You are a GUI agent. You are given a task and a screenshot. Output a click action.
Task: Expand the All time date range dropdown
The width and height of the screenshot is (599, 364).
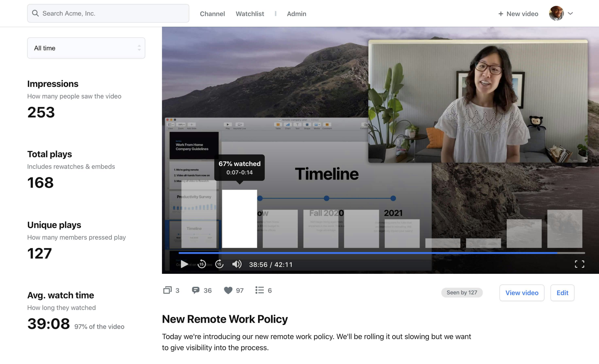86,48
